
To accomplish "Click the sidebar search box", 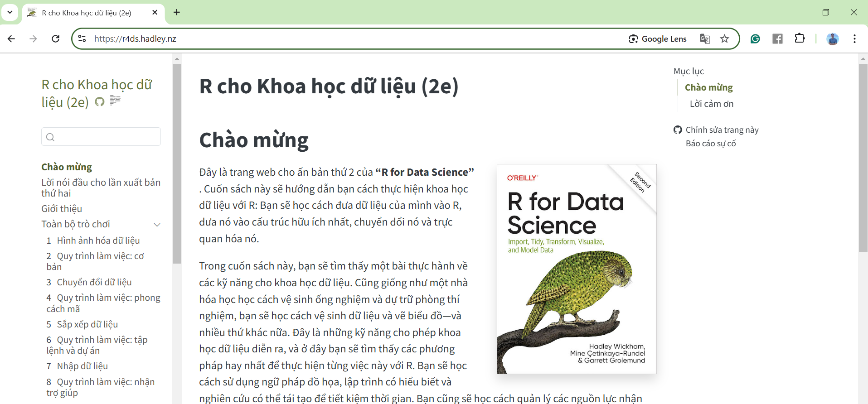I will click(x=101, y=137).
